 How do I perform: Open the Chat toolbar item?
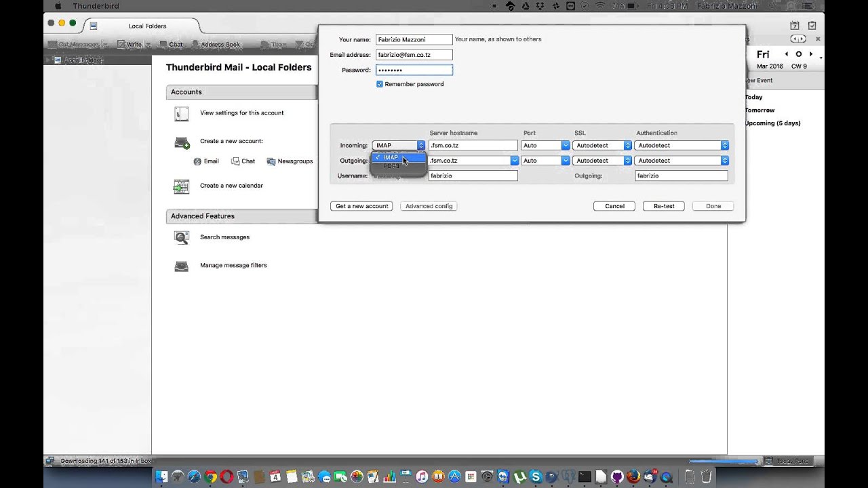pos(172,45)
